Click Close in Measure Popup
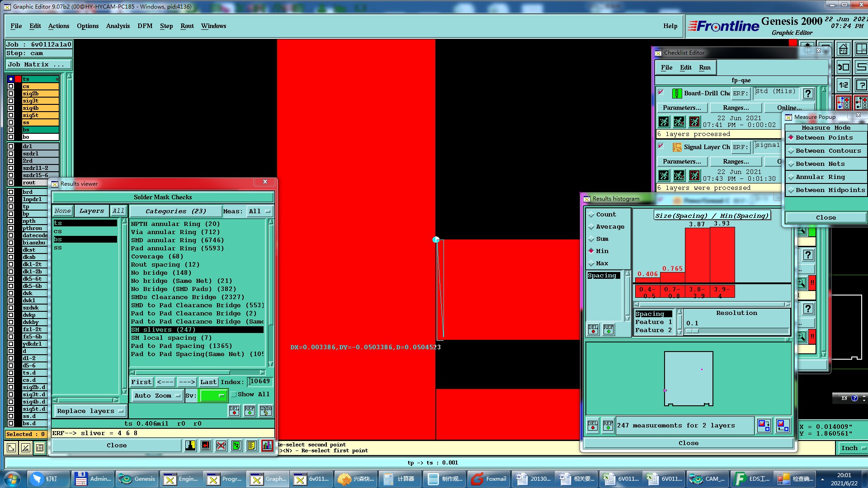The image size is (868, 488). pyautogui.click(x=826, y=218)
